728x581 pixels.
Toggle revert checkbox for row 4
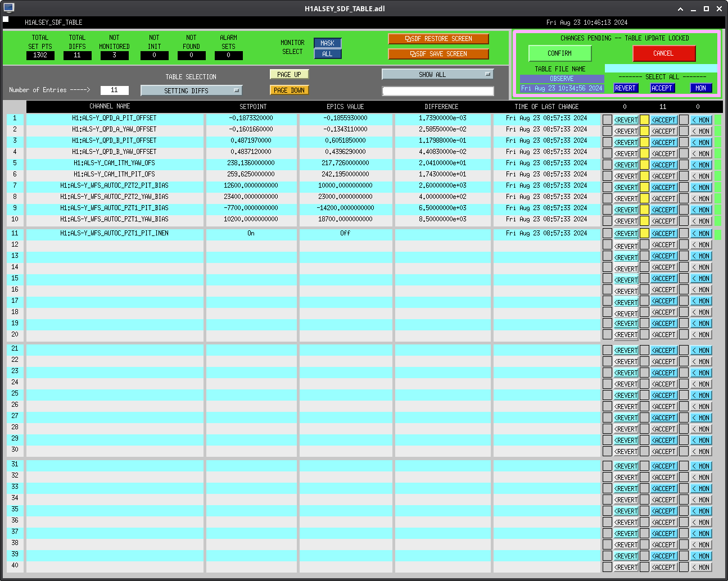tap(607, 153)
